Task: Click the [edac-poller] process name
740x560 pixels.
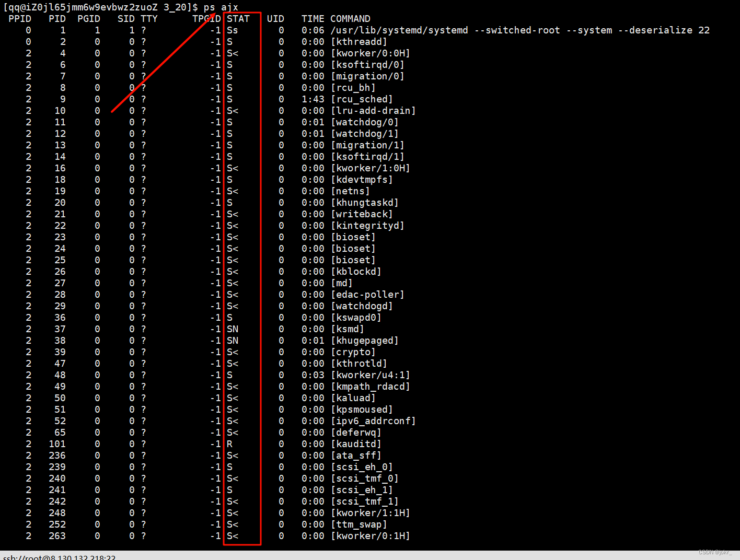Action: (367, 295)
